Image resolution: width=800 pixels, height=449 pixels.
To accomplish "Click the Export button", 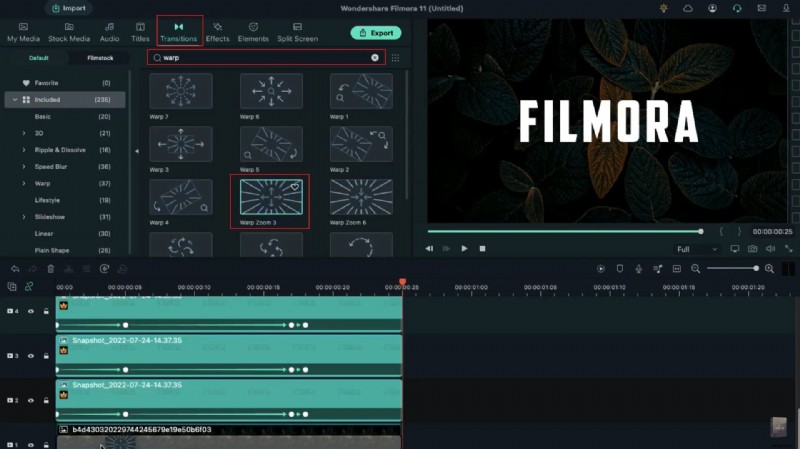I will point(375,32).
